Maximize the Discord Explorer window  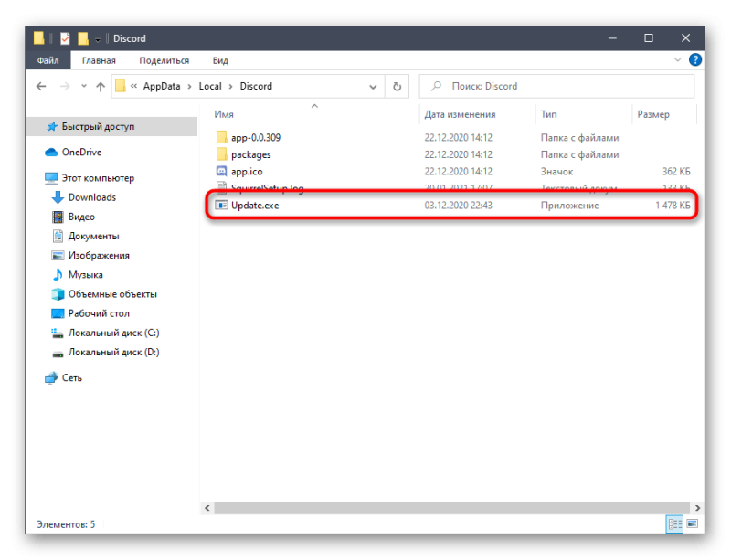(649, 38)
